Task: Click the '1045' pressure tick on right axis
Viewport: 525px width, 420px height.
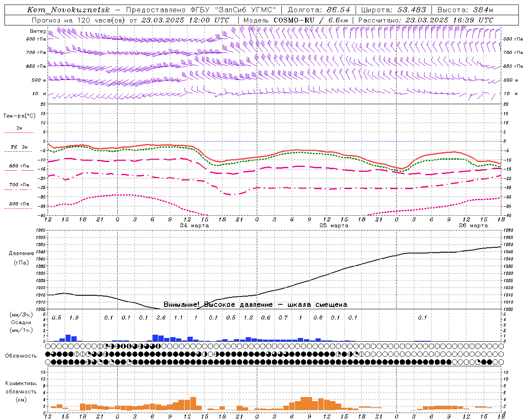Action: coord(508,252)
